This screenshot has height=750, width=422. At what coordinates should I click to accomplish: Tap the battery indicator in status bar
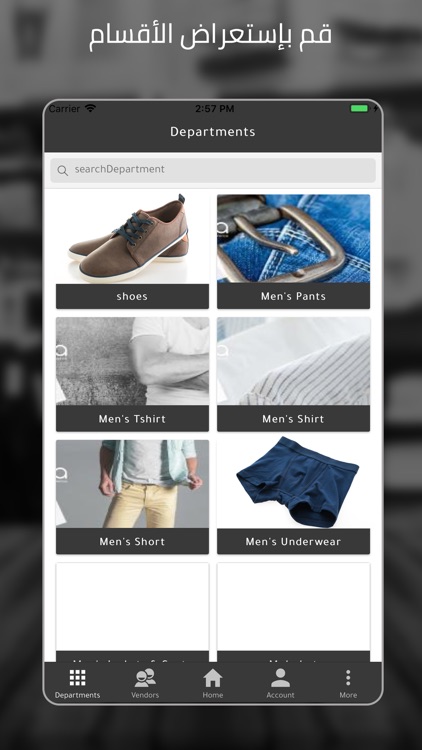359,109
